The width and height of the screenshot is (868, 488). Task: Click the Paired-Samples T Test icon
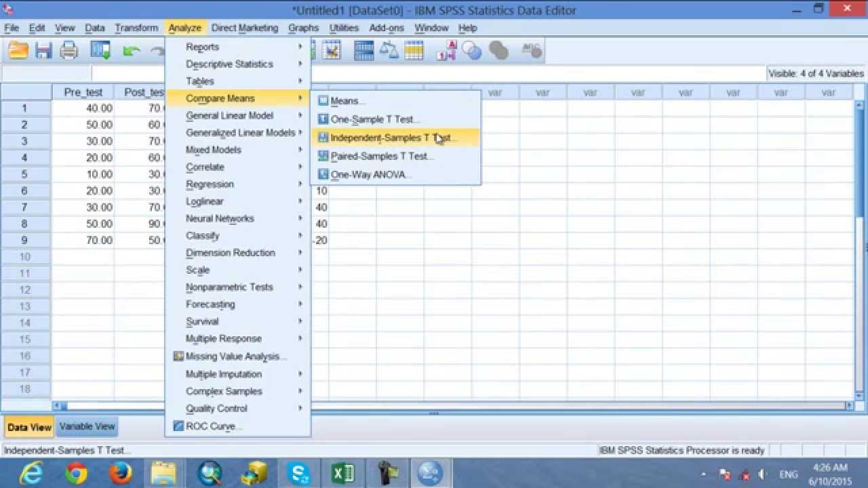[323, 156]
